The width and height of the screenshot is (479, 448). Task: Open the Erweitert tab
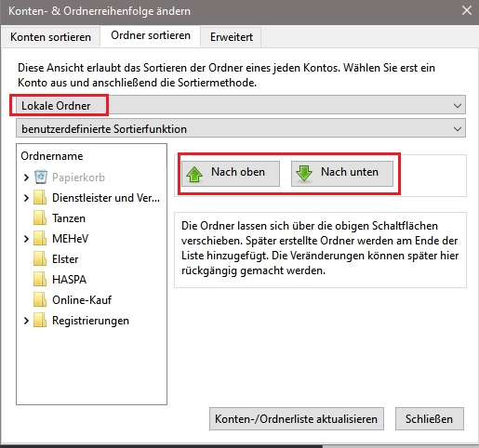[232, 37]
